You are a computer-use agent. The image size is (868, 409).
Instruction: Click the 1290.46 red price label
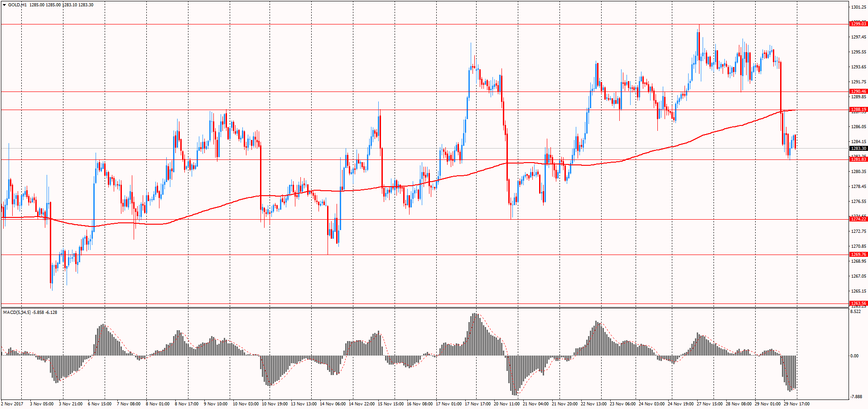tap(858, 91)
